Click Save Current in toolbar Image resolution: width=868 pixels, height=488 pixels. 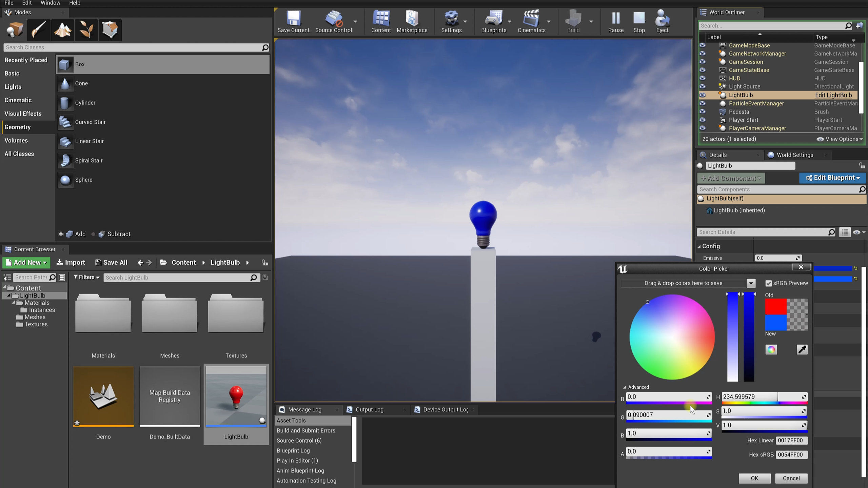click(293, 22)
